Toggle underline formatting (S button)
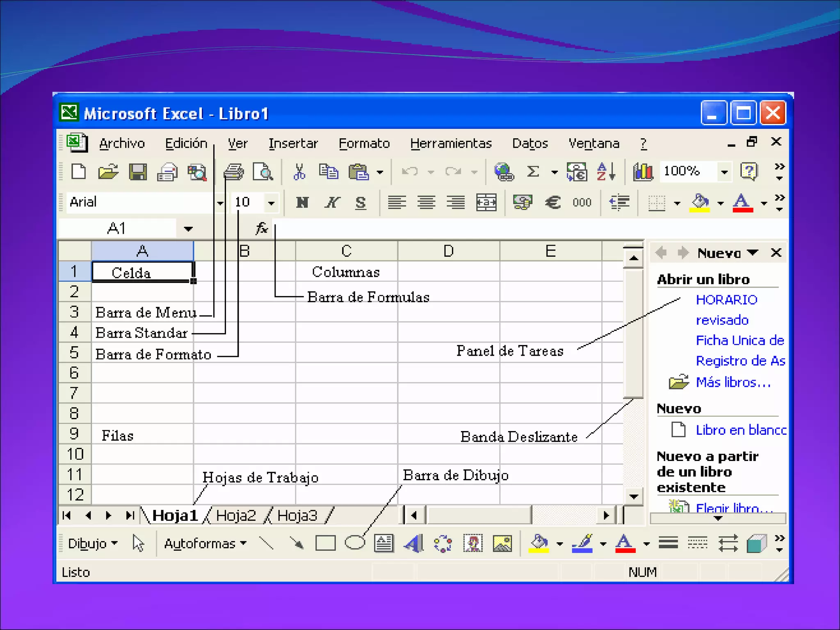The width and height of the screenshot is (840, 630). pyautogui.click(x=361, y=202)
